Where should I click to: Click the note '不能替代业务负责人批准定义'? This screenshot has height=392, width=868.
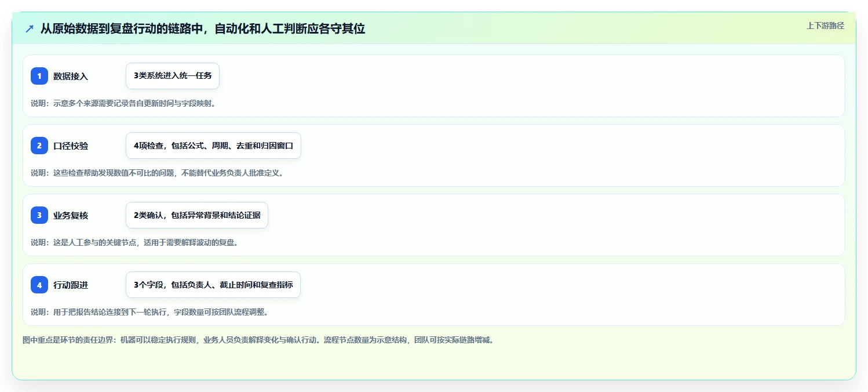[157, 173]
